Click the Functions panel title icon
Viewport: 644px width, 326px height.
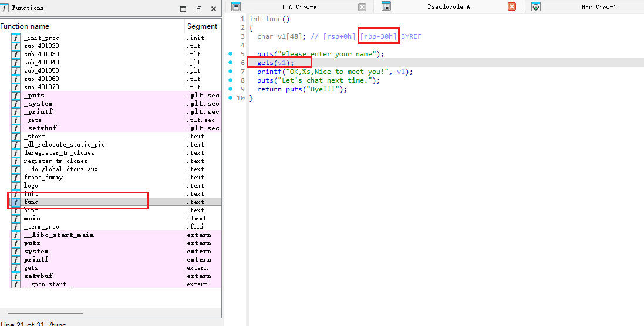point(5,8)
